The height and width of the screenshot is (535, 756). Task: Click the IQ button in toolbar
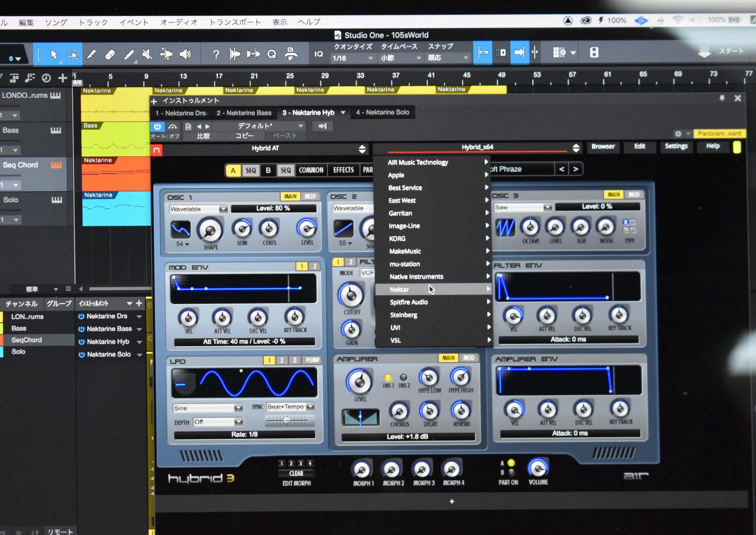click(x=319, y=54)
